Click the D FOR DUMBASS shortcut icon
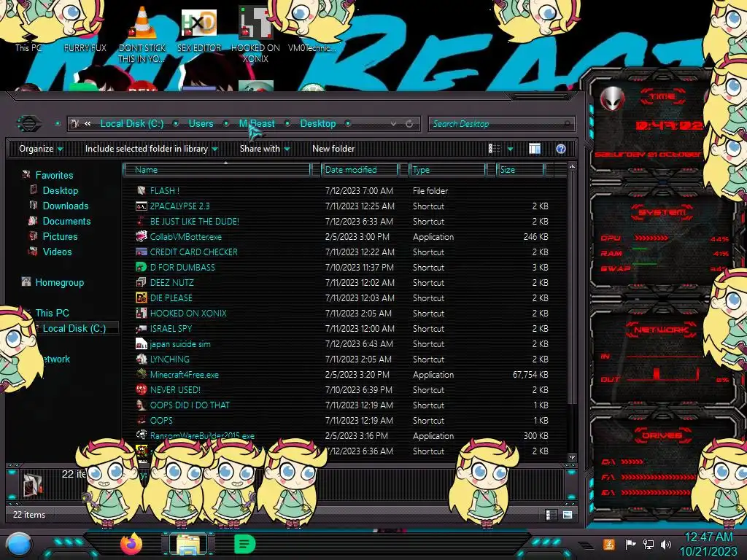This screenshot has height=560, width=747. 141,267
